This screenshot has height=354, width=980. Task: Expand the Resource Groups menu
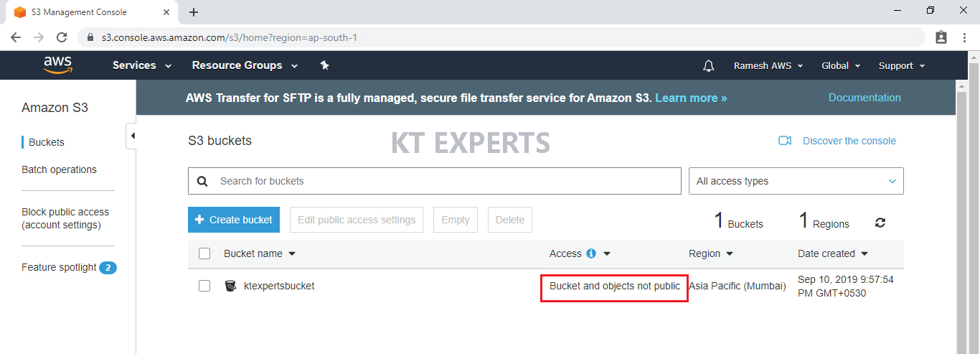[245, 65]
